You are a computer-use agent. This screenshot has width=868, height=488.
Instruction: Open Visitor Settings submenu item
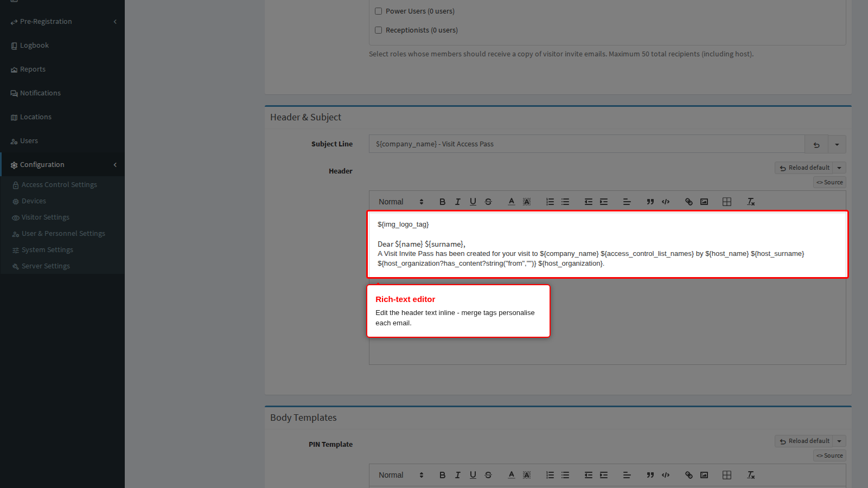(62, 217)
